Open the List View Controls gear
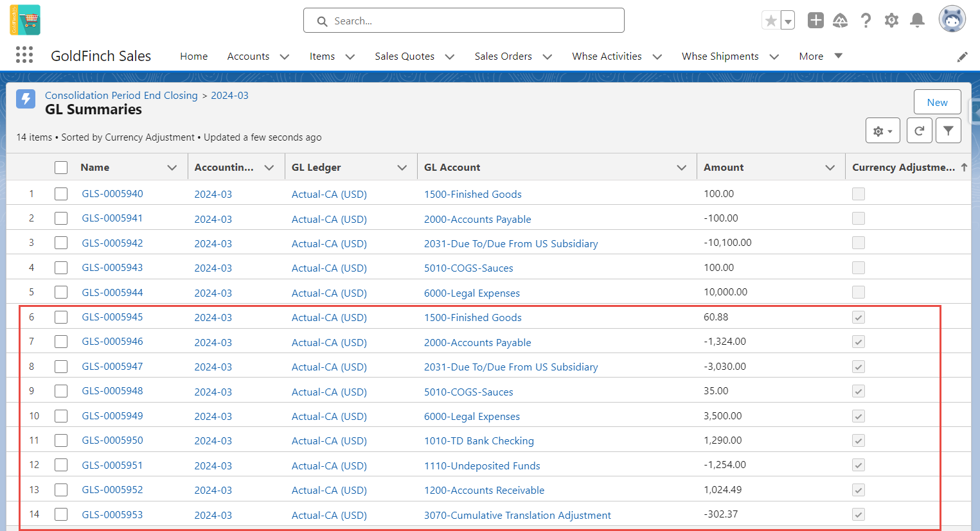The image size is (980, 531). pos(883,131)
